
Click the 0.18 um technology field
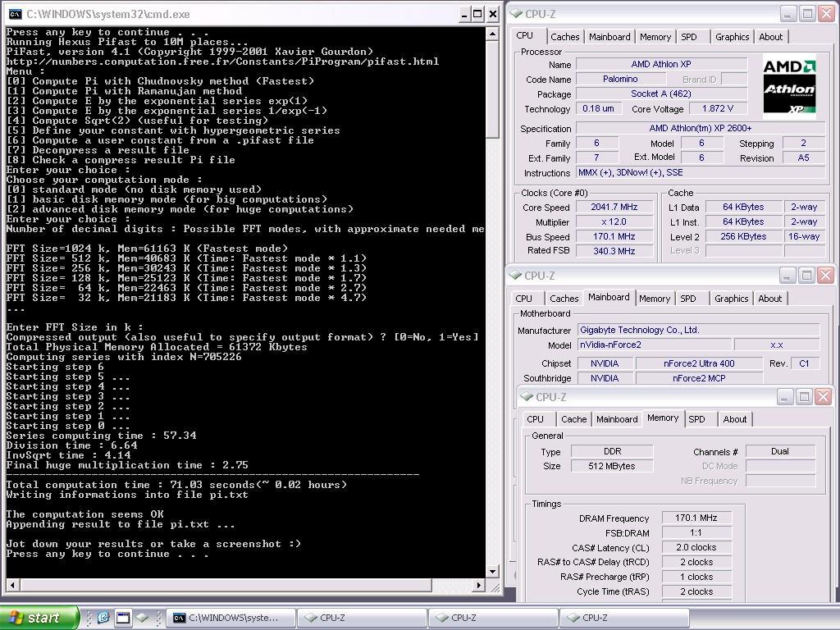coord(598,108)
